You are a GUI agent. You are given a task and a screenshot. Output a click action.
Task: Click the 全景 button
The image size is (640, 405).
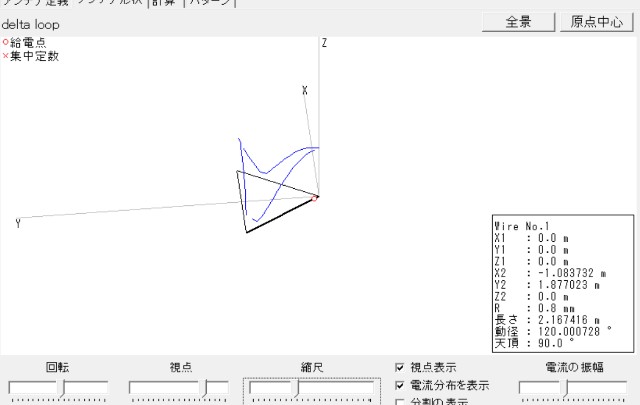[518, 22]
